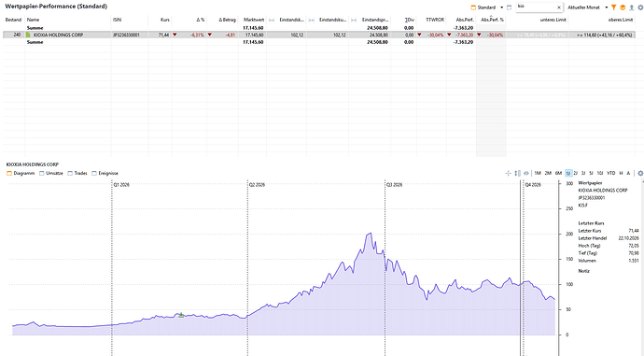Viewport: 644px width, 356px height.
Task: Click the small window icon beside the Standard dropdown
Action: tap(510, 7)
